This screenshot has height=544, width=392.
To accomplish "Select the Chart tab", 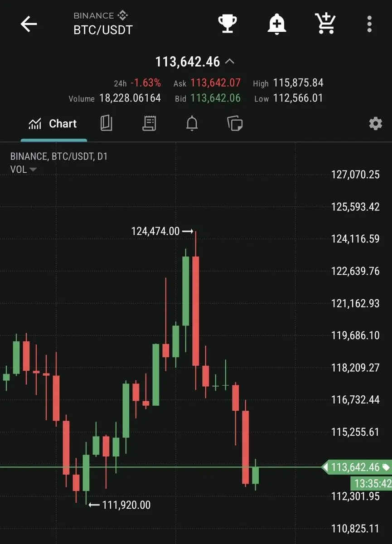I will (53, 124).
